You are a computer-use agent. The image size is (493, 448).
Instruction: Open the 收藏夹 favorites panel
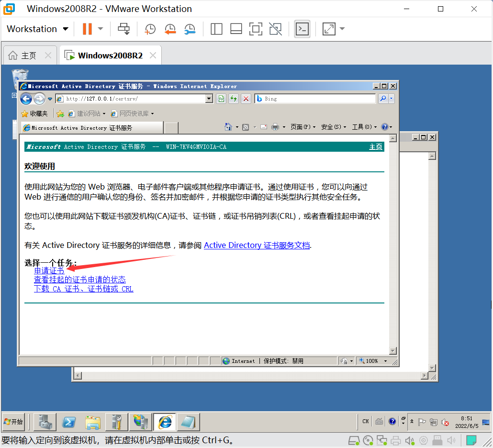[x=34, y=113]
